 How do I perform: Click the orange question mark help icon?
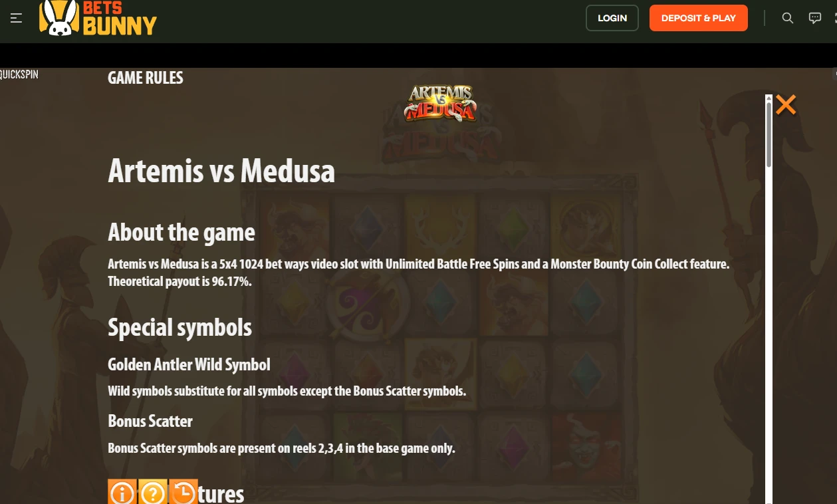click(x=152, y=493)
